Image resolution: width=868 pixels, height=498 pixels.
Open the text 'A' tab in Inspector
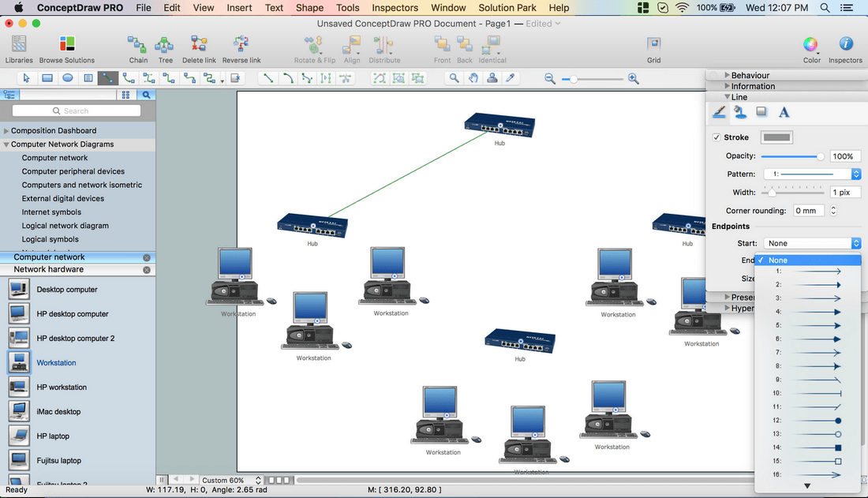click(x=784, y=112)
